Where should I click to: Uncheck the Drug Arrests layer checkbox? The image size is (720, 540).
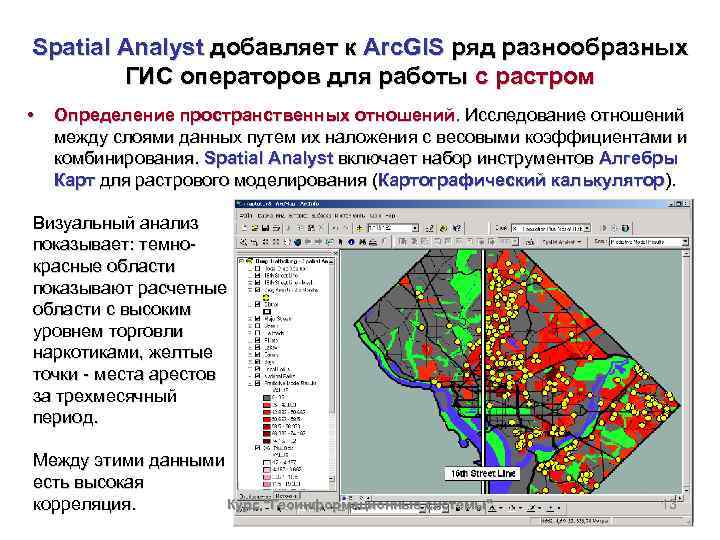[x=257, y=290]
